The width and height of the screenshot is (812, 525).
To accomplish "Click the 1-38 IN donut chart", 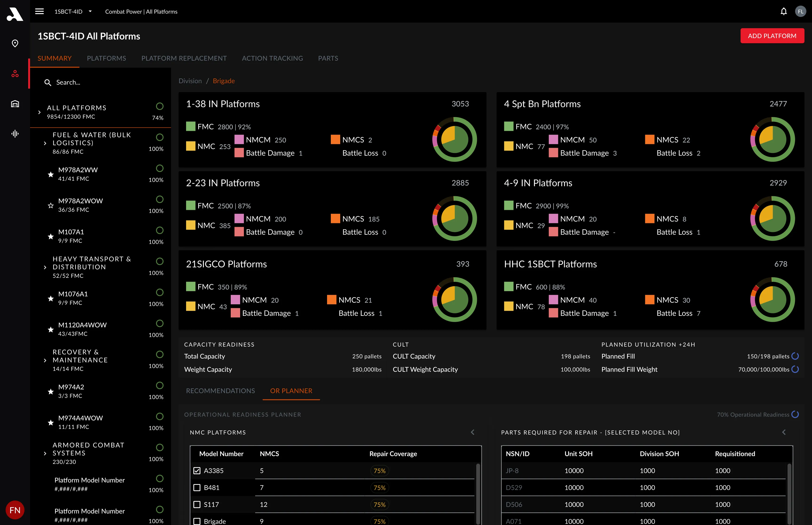I will (455, 139).
